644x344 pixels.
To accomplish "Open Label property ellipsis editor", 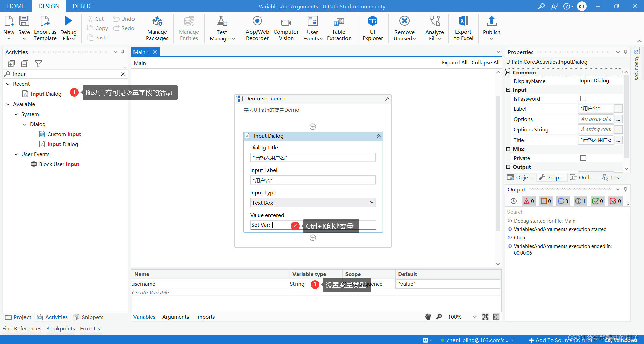I will (x=618, y=109).
